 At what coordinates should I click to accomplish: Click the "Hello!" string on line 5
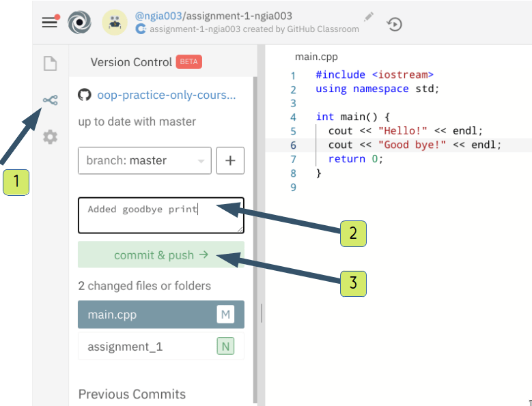[403, 131]
